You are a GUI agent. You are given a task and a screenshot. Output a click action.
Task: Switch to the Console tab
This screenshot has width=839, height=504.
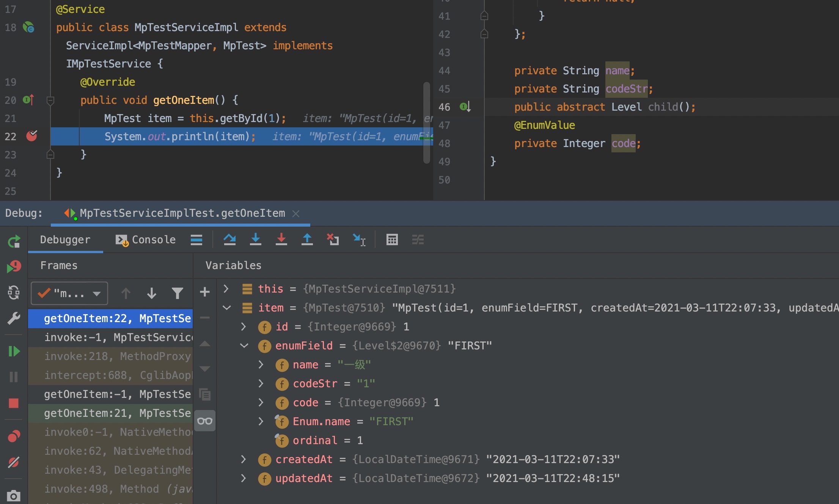146,239
